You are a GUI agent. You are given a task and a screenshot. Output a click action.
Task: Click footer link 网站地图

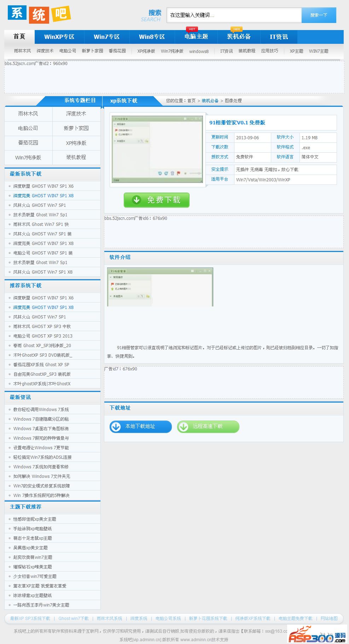click(329, 619)
